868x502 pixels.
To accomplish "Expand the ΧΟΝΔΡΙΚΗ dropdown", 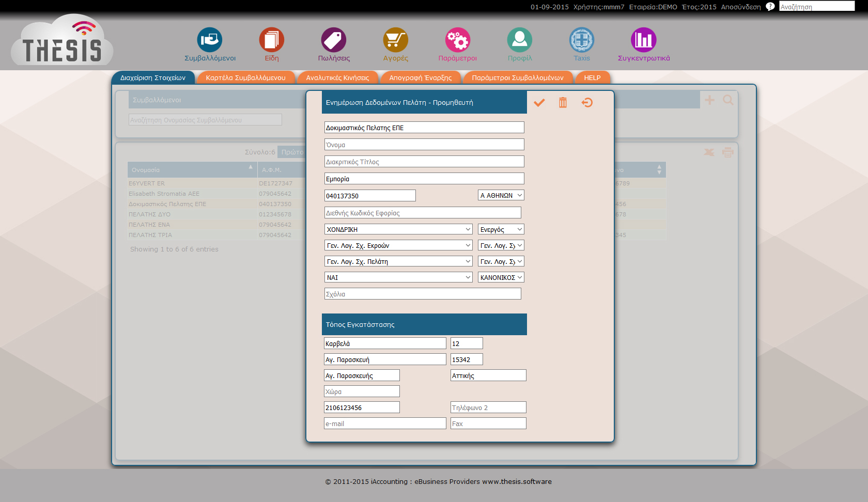I will (398, 229).
